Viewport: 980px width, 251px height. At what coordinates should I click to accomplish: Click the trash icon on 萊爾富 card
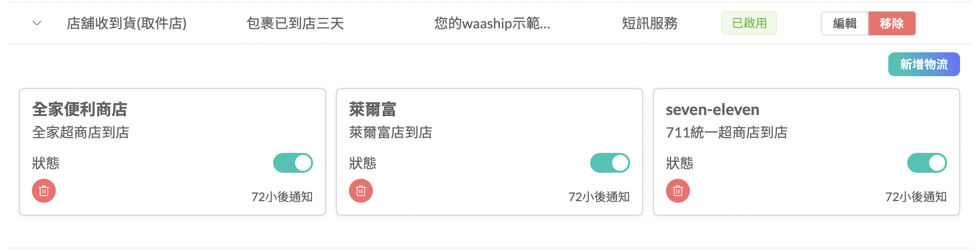pyautogui.click(x=361, y=191)
